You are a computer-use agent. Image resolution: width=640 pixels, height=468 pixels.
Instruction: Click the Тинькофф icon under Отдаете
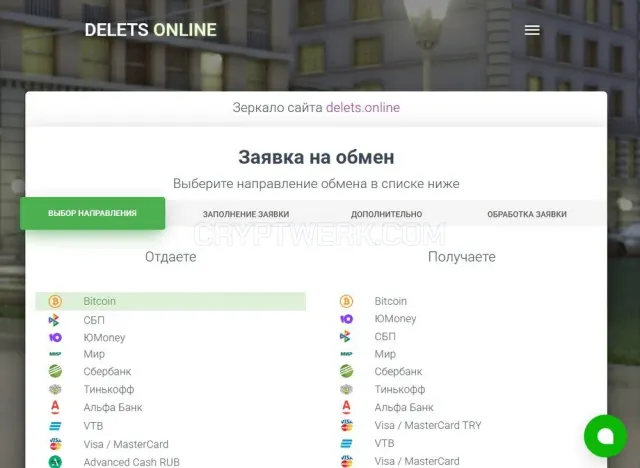[x=55, y=389]
